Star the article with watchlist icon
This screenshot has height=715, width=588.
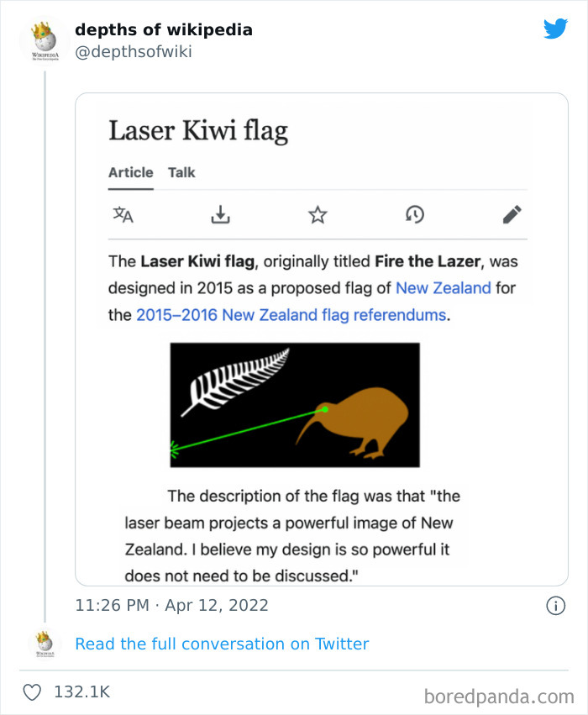(317, 215)
